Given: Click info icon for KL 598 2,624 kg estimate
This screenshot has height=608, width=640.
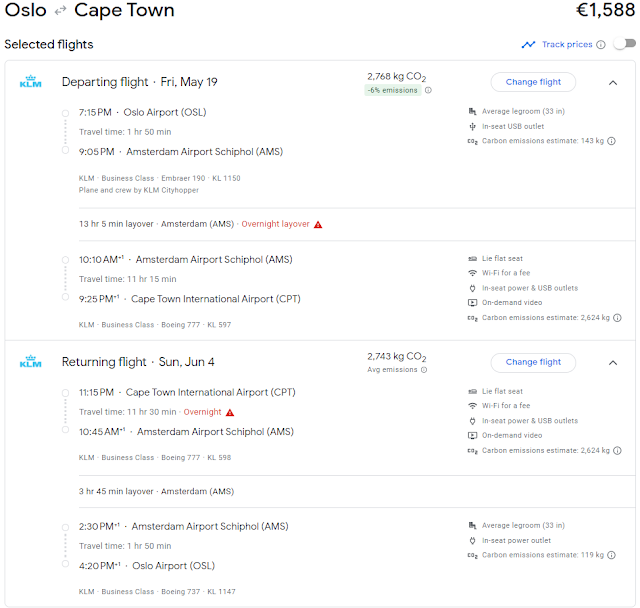Looking at the screenshot, I should (618, 450).
